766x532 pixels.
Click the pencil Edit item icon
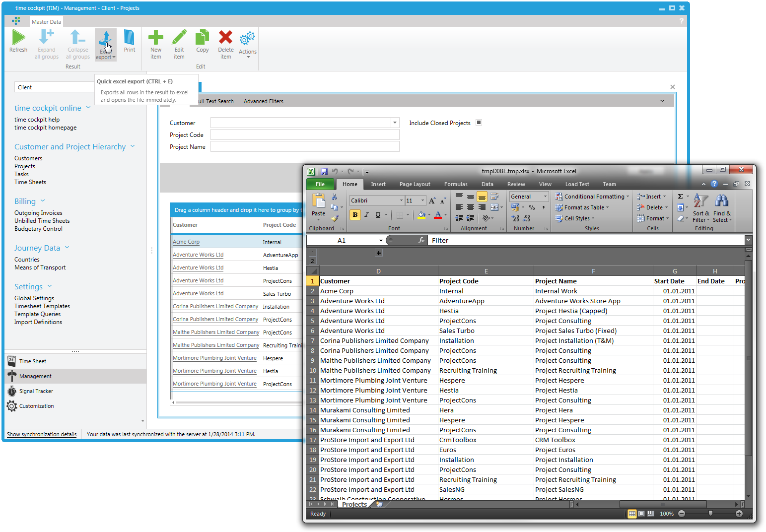point(179,38)
